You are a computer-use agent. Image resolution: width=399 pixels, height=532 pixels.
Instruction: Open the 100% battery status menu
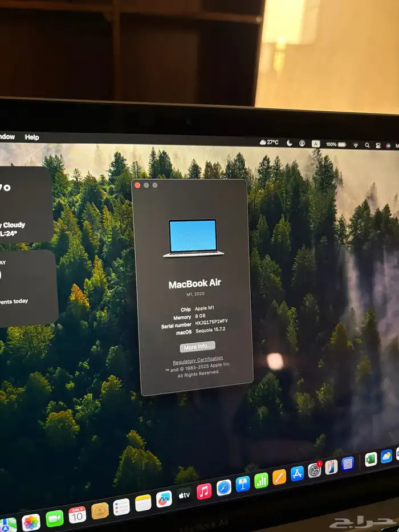[336, 144]
